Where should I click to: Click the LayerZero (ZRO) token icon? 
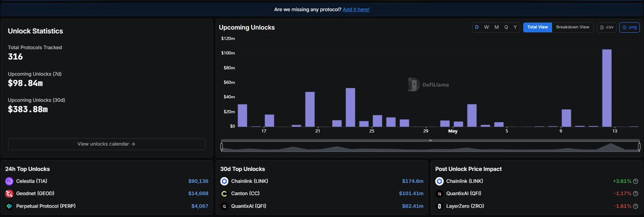tap(440, 206)
